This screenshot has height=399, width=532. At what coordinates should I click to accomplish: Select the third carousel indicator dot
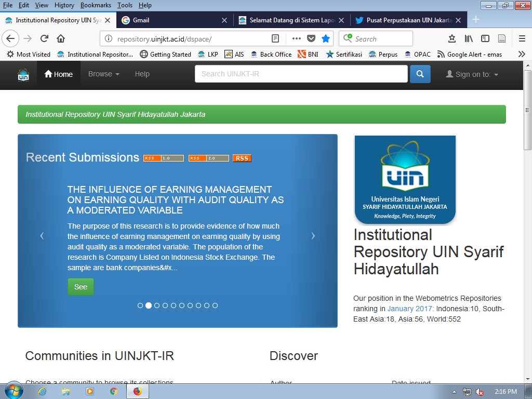[157, 305]
